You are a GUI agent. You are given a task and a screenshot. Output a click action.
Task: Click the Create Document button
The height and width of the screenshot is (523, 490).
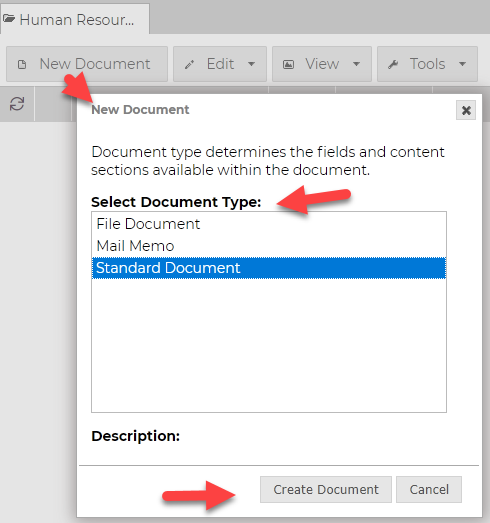point(326,489)
